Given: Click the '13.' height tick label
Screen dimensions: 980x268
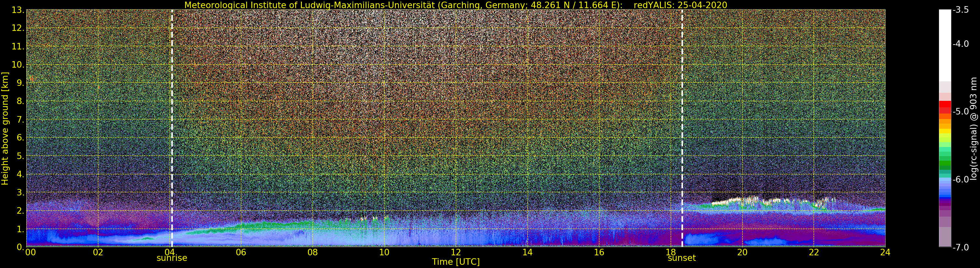Looking at the screenshot, I should pyautogui.click(x=18, y=10).
